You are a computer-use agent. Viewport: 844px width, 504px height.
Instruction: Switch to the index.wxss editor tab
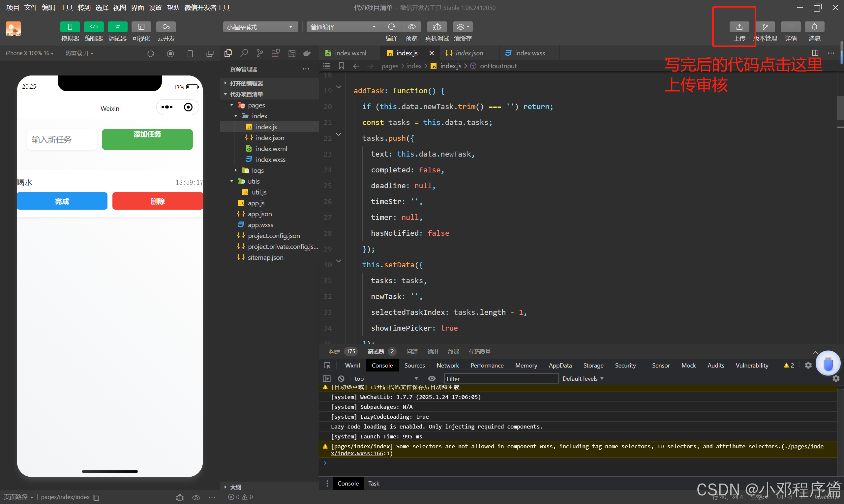tap(529, 53)
